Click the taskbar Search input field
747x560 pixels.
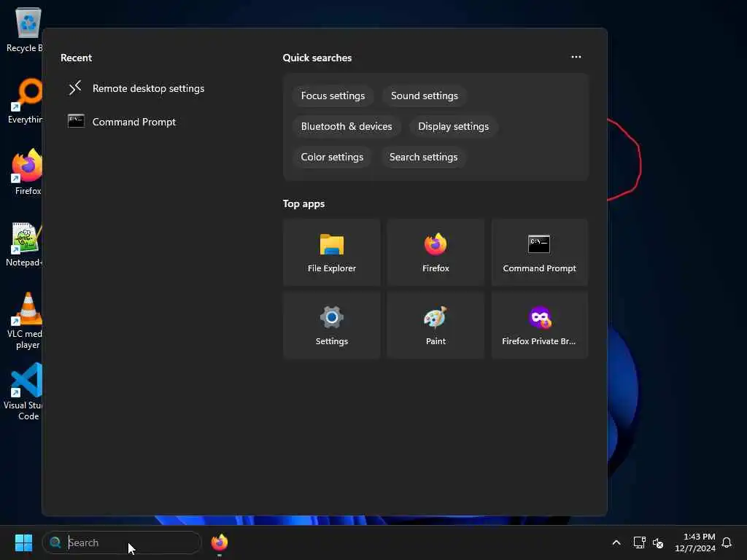coord(122,542)
